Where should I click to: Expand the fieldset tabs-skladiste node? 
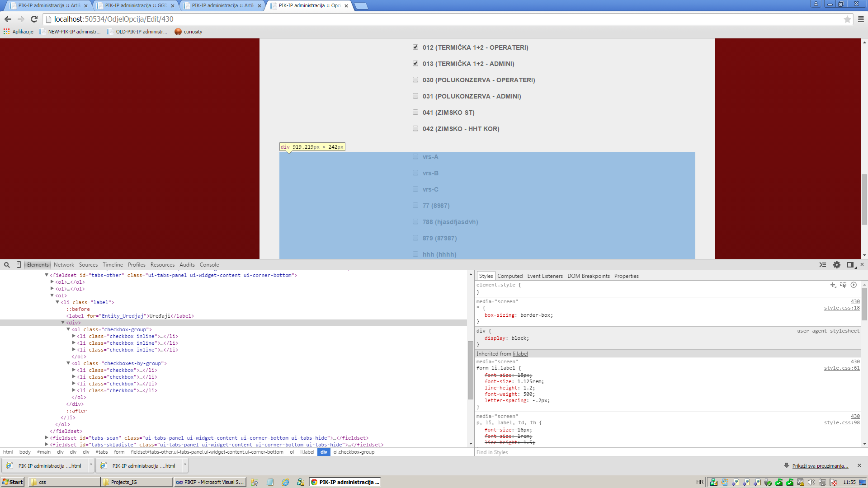pos(47,444)
